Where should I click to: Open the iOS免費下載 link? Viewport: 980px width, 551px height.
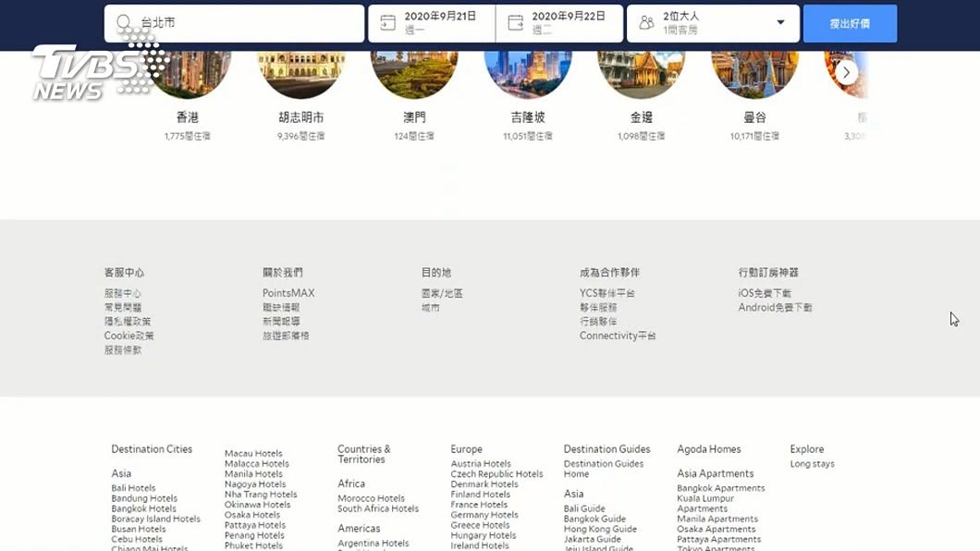coord(765,293)
